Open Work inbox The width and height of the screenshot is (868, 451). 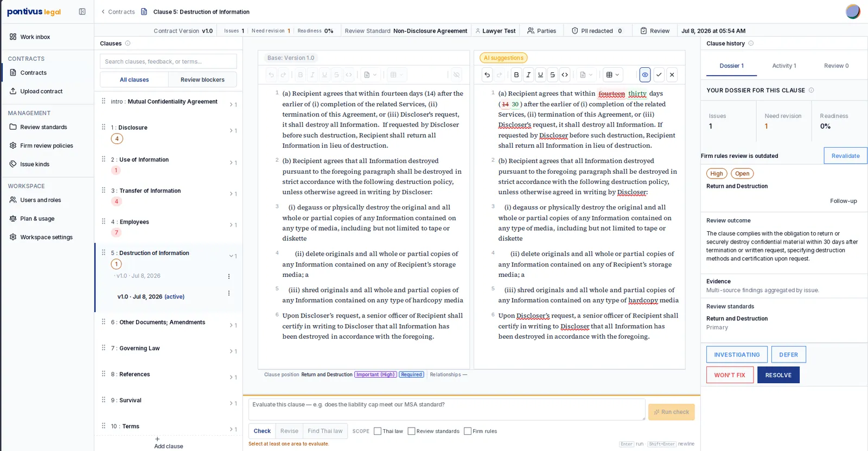tap(35, 37)
